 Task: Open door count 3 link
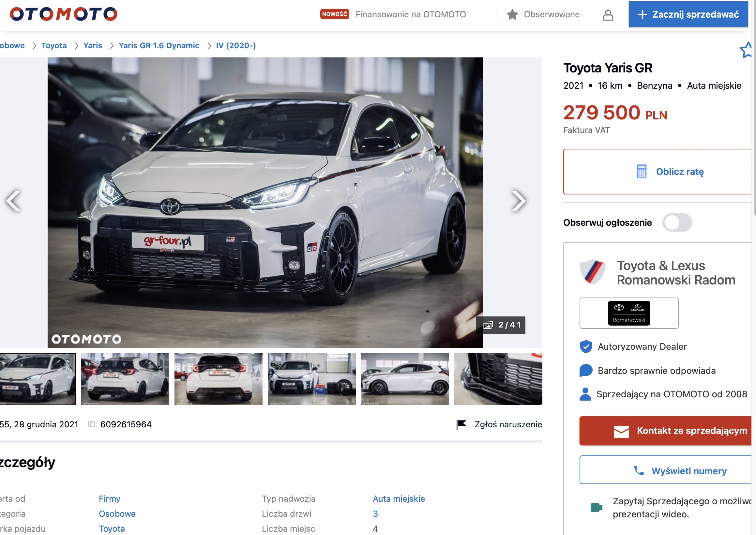(375, 514)
